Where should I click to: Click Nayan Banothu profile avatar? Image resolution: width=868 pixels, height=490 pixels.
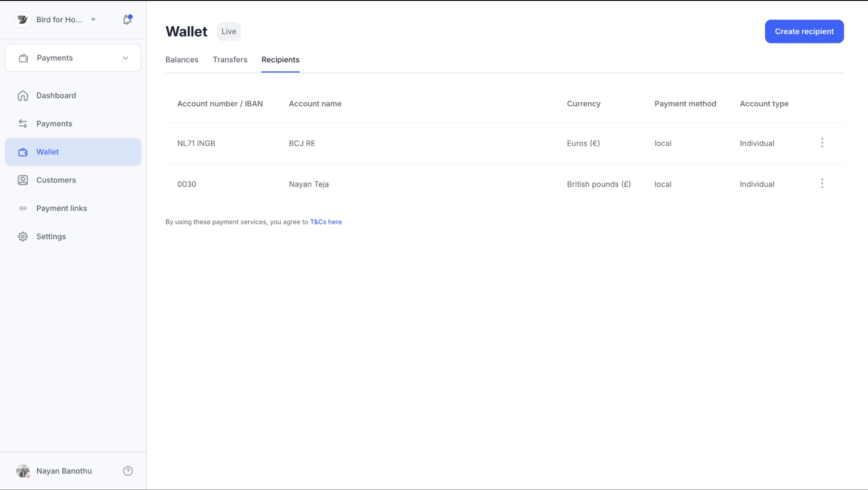pos(23,471)
